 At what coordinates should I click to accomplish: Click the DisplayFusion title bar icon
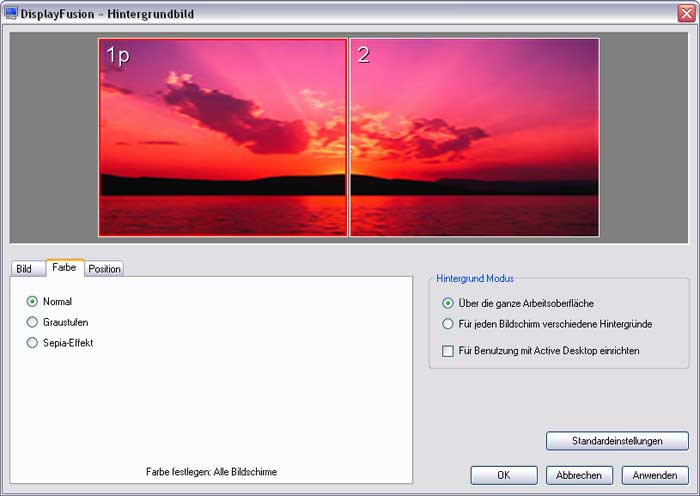(11, 13)
